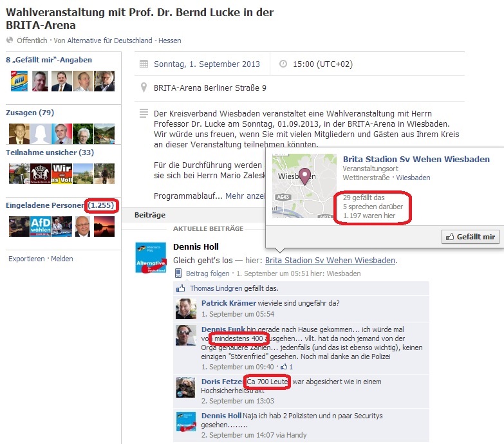Open the Zusagen (79) attendee list

tap(30, 113)
